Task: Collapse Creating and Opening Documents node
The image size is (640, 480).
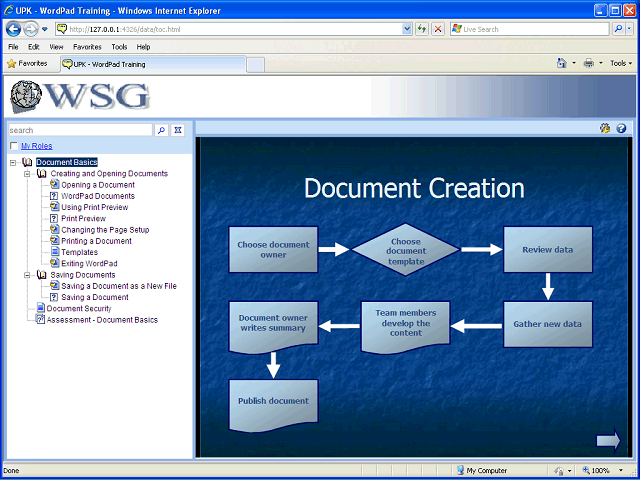Action: [x=27, y=174]
